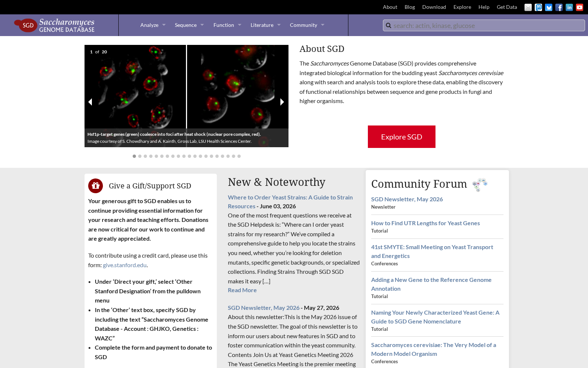Open the Bluesky butterfly icon

coord(549,7)
